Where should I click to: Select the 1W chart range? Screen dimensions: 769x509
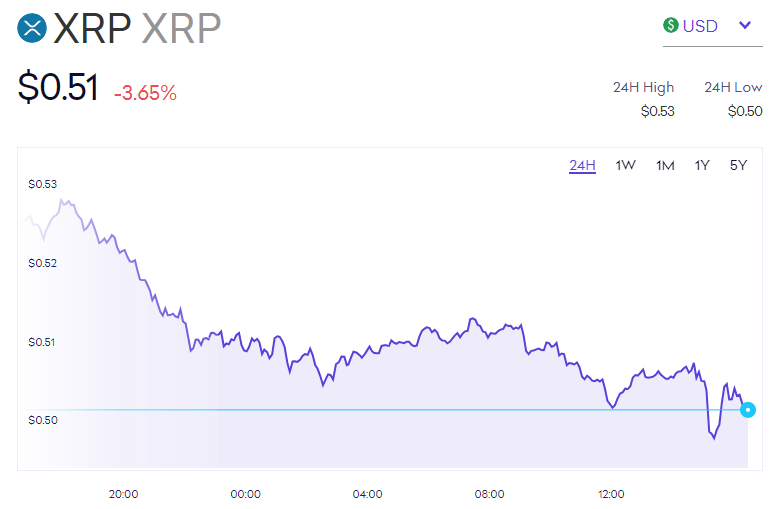[x=626, y=165]
